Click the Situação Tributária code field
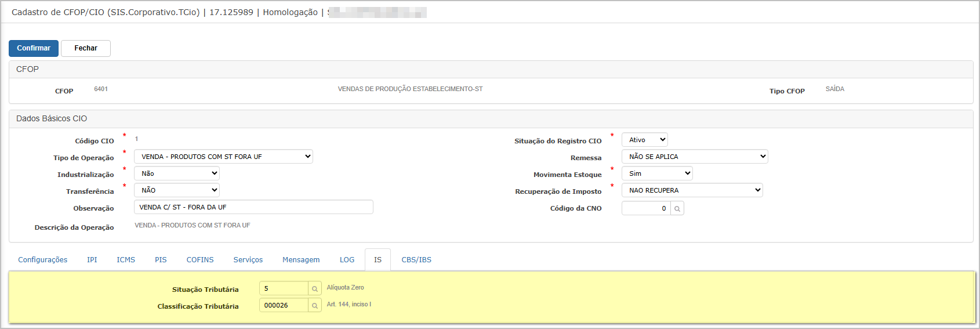 pyautogui.click(x=284, y=288)
